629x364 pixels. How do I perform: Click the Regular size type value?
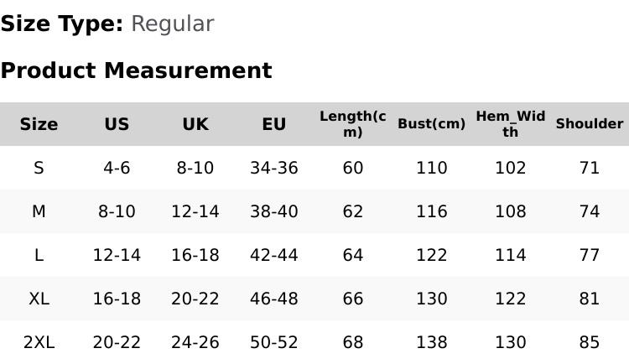point(172,24)
